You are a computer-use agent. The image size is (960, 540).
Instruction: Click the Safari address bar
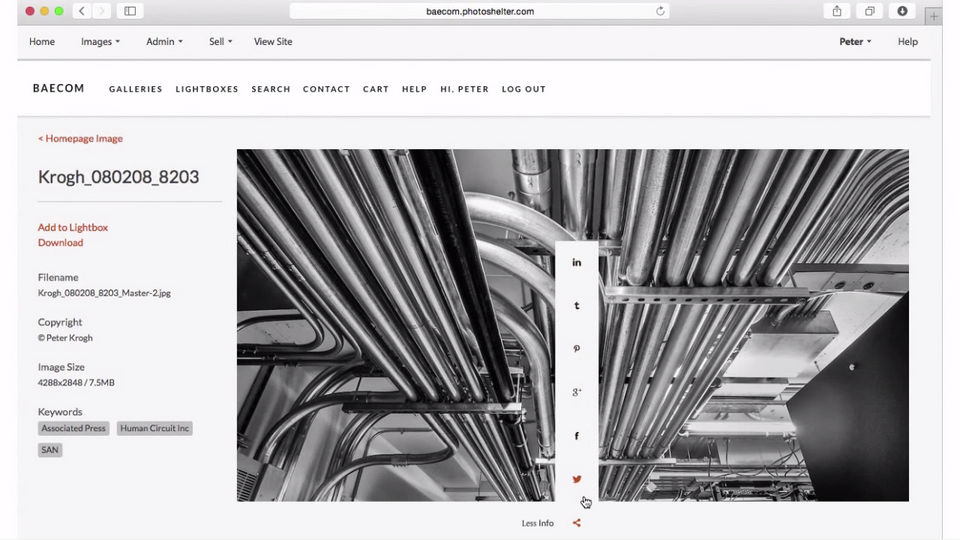click(479, 11)
